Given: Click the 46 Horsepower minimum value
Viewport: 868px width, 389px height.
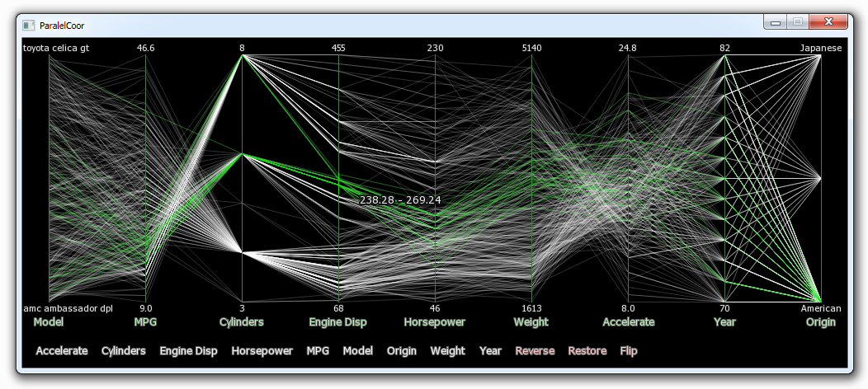Looking at the screenshot, I should click(435, 308).
